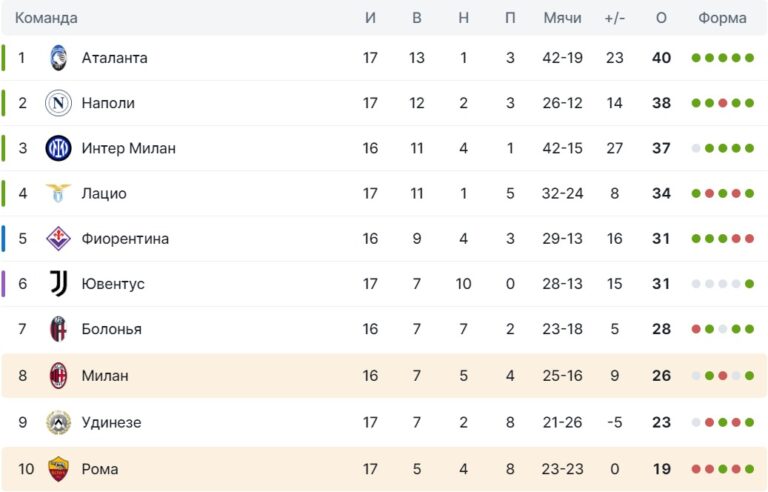Image resolution: width=768 pixels, height=492 pixels.
Task: Sort by Мячи goals column header
Action: (562, 18)
